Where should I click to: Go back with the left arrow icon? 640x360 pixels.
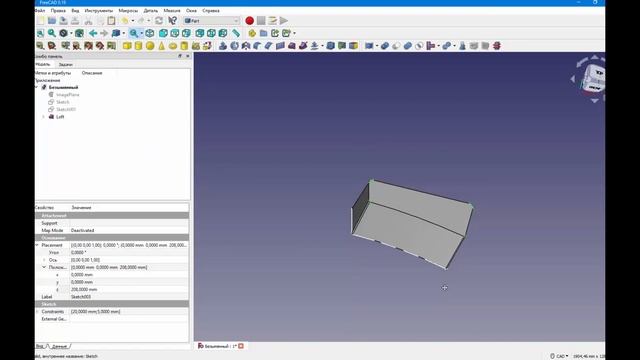[x=93, y=33]
